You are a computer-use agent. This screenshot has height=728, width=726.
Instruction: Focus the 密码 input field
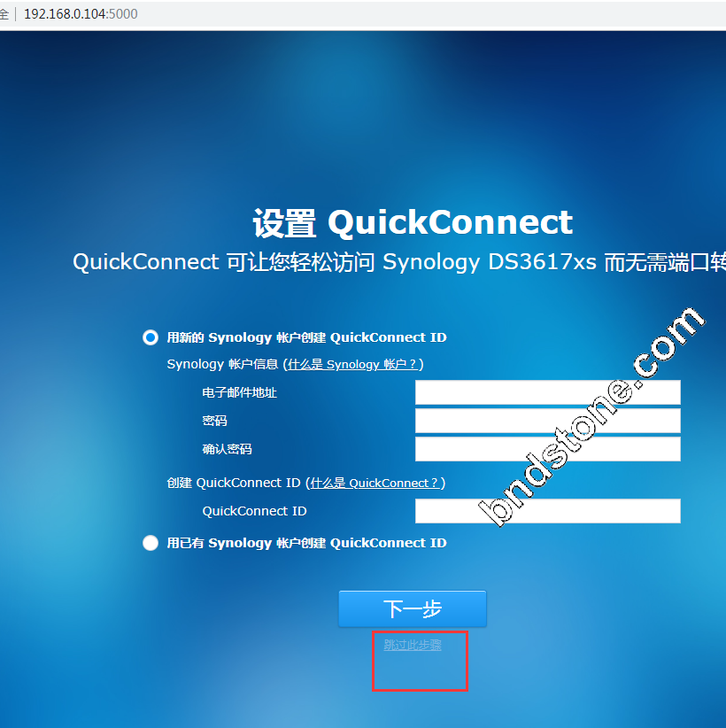tap(548, 421)
